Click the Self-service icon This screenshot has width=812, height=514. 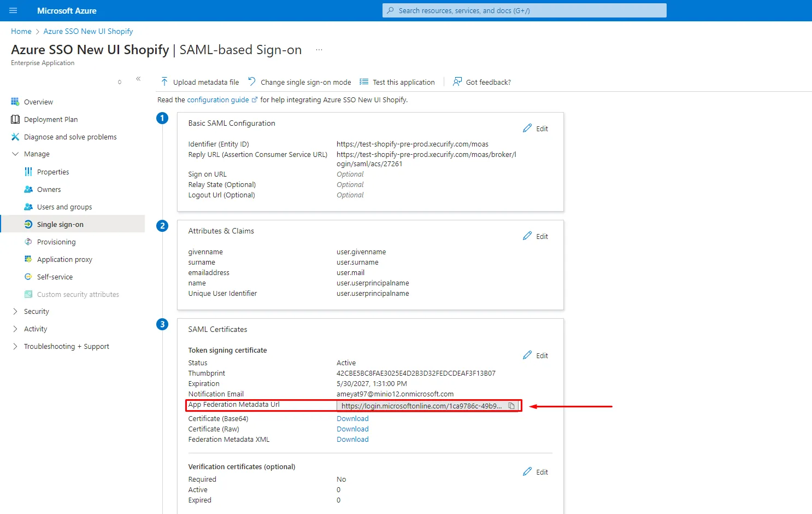tap(28, 277)
